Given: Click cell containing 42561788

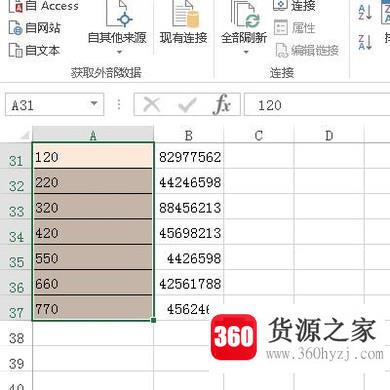Looking at the screenshot, I should (x=189, y=283).
